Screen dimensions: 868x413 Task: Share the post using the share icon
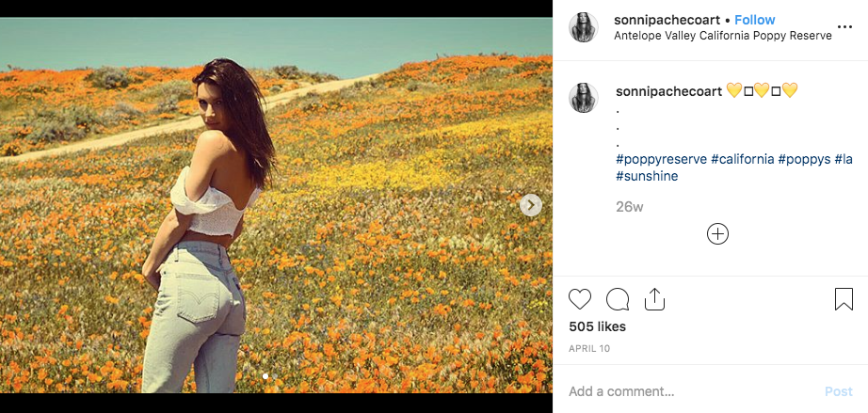point(654,300)
